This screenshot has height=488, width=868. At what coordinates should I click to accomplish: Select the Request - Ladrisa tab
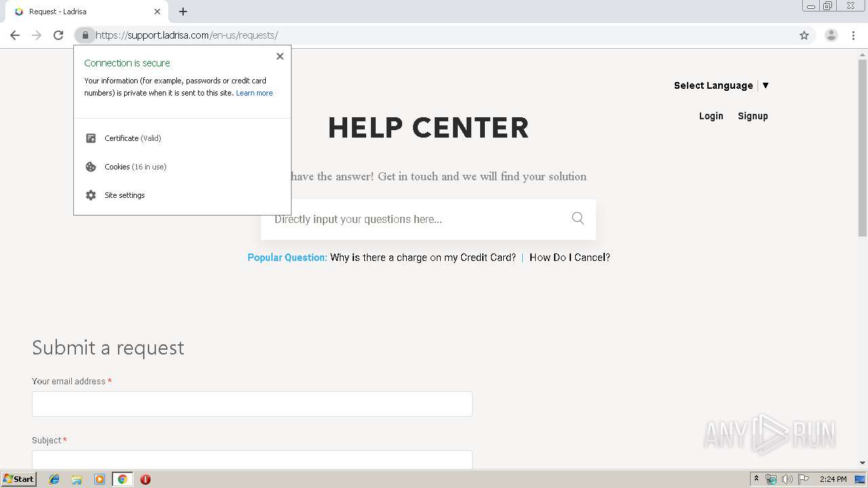coord(88,12)
